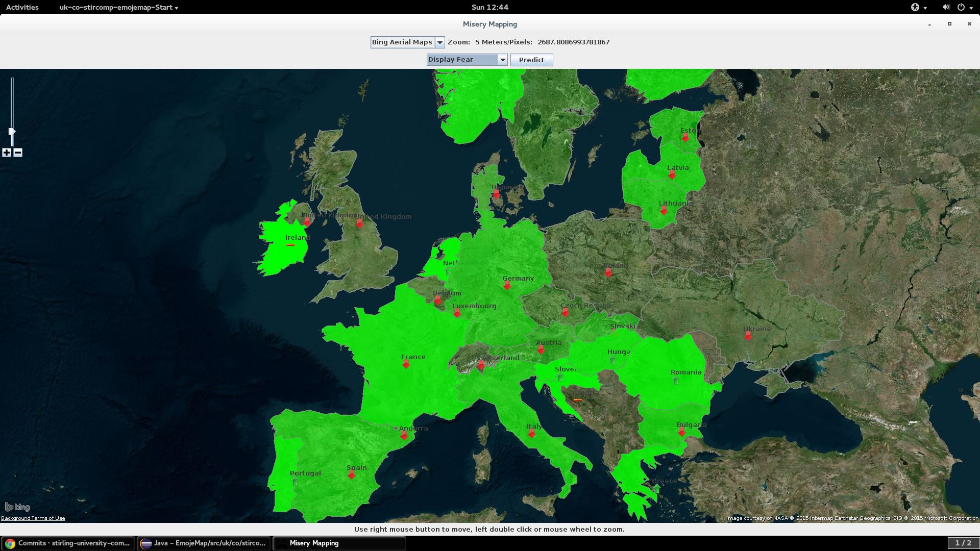The height and width of the screenshot is (551, 980).
Task: Switch to the Commits Chrome taskbar window
Action: pyautogui.click(x=68, y=543)
